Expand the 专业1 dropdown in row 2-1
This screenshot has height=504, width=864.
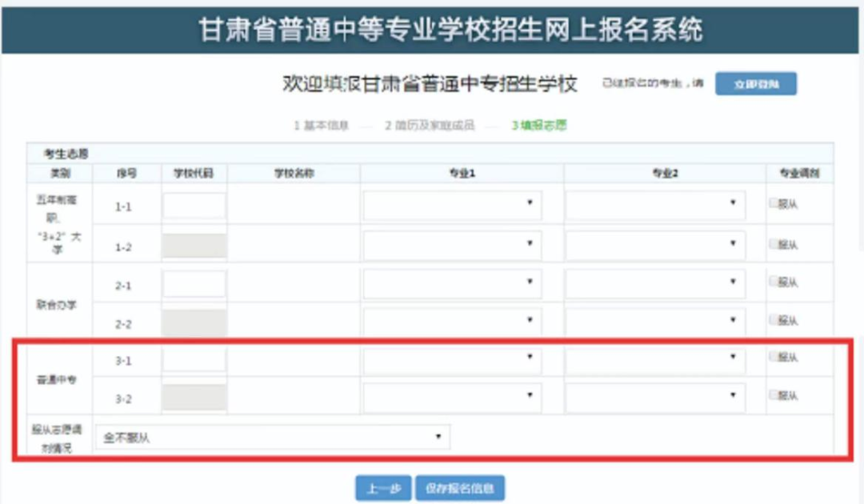tap(452, 284)
